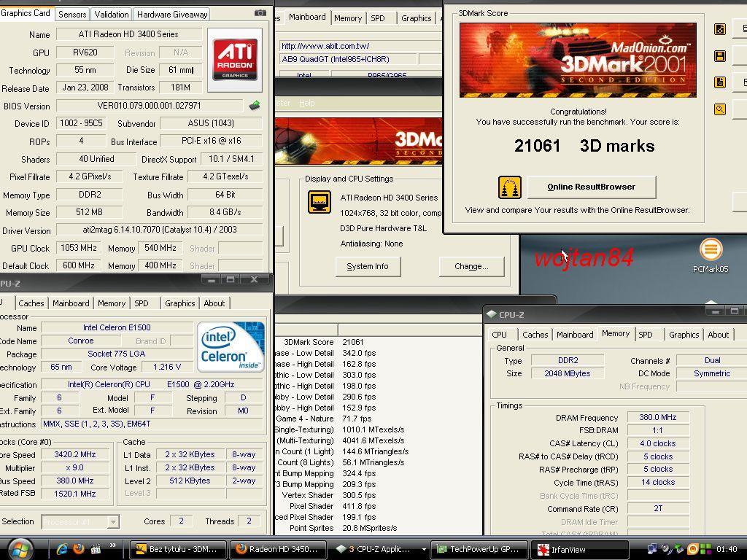This screenshot has width=747, height=560.
Task: Open the Validation tab in GPU-Z
Action: 112,15
